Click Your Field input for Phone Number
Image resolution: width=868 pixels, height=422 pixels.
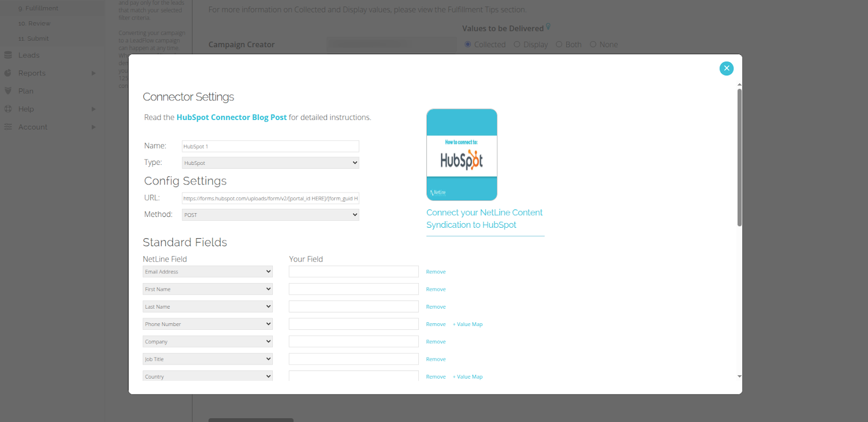coord(354,324)
